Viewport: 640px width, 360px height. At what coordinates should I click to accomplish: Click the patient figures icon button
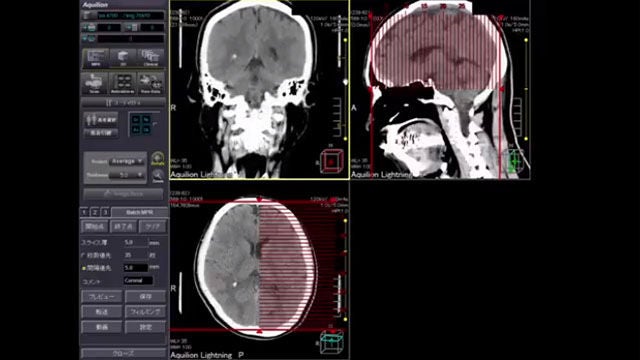[x=101, y=120]
